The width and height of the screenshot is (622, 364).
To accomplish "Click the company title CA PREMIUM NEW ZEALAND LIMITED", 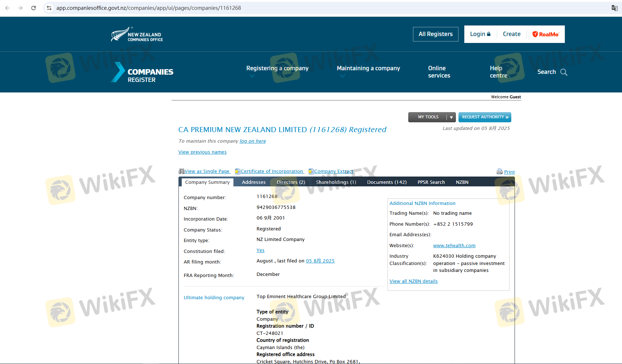I will 243,130.
